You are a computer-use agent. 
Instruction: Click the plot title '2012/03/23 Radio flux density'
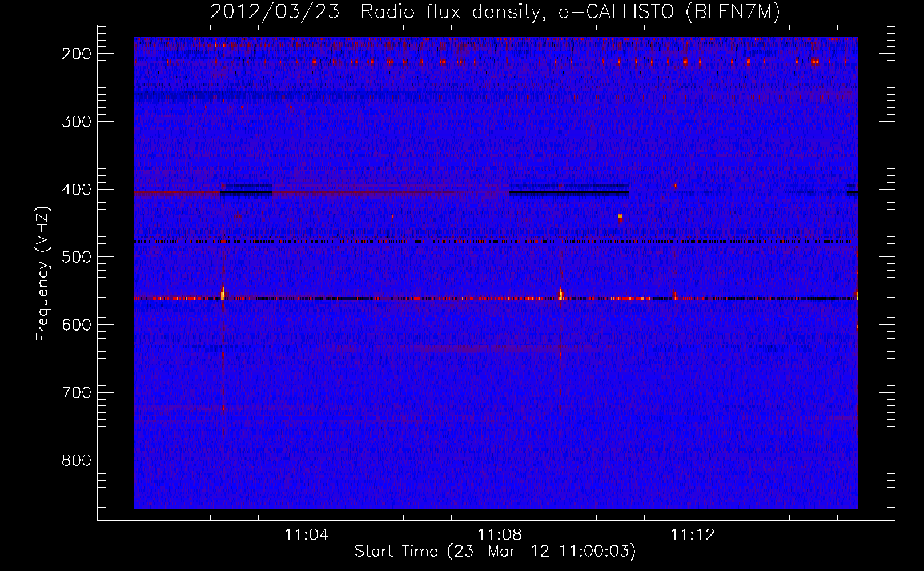(x=376, y=11)
